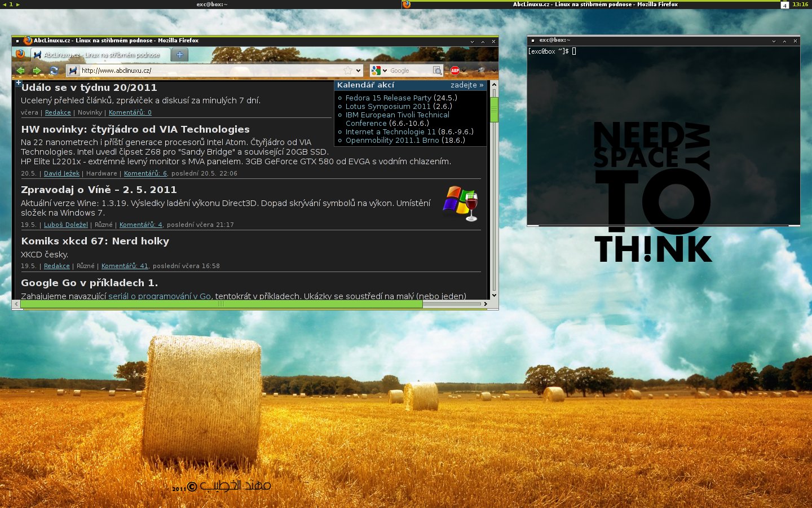Open the article 'Událo se v týdnu 20/2011'
The height and width of the screenshot is (508, 812).
pyautogui.click(x=89, y=87)
